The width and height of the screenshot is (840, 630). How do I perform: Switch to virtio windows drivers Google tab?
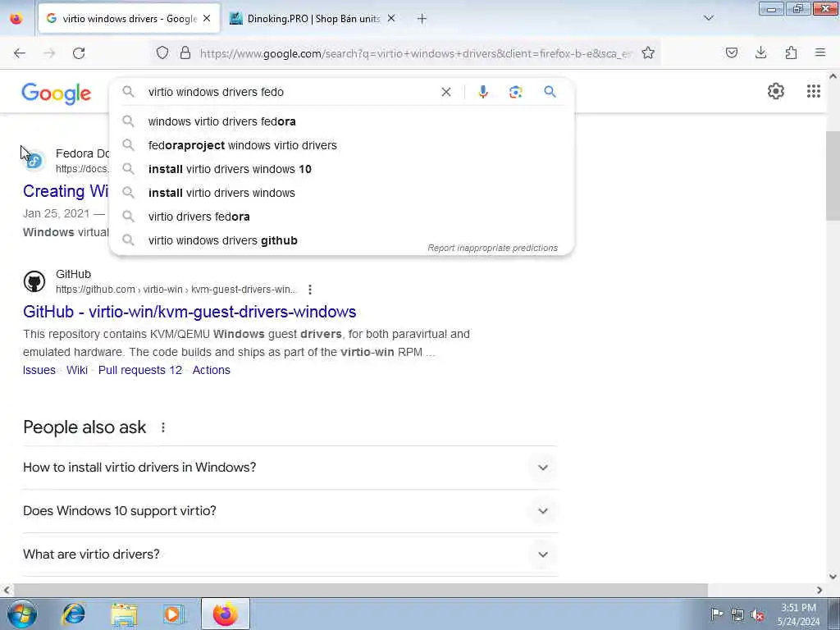(x=129, y=19)
